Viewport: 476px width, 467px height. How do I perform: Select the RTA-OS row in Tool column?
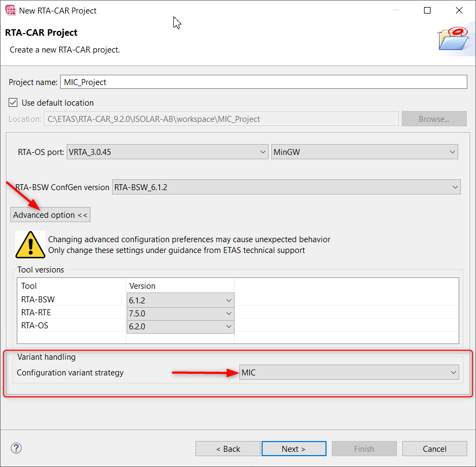point(35,326)
